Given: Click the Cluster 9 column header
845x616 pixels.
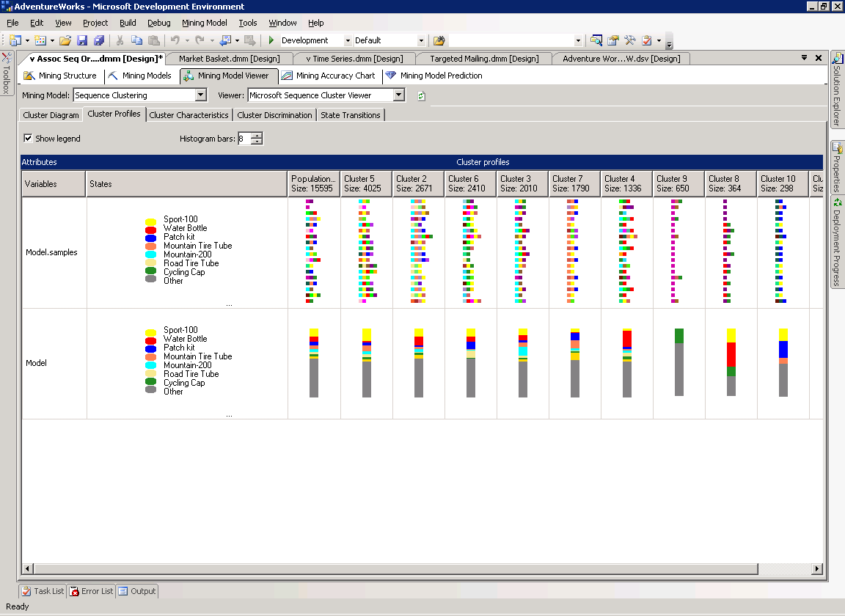Looking at the screenshot, I should [678, 184].
